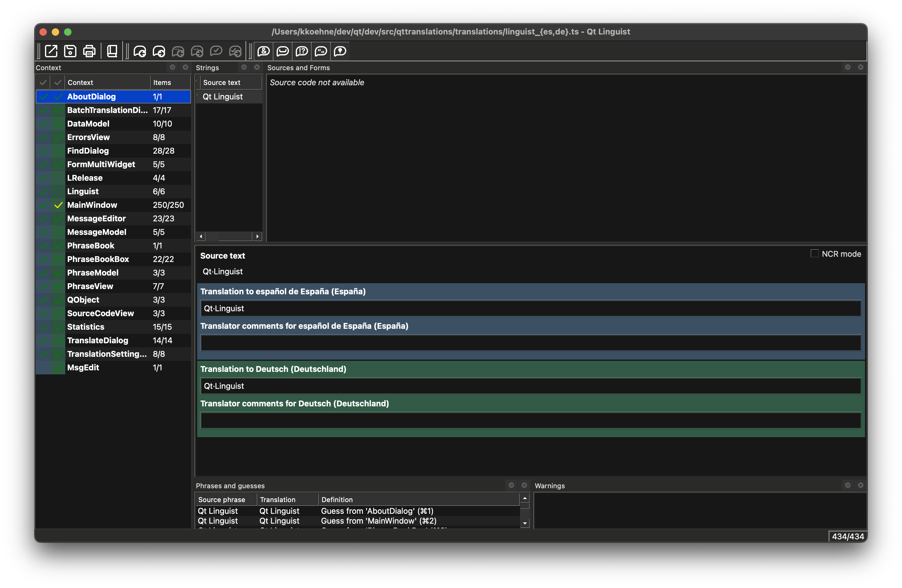The width and height of the screenshot is (902, 588).
Task: Select the ErrorsView context
Action: pos(113,137)
